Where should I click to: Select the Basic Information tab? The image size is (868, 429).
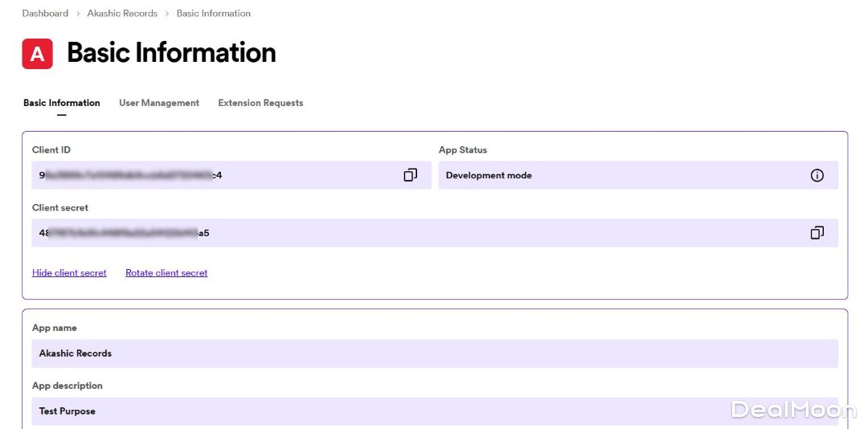[62, 103]
